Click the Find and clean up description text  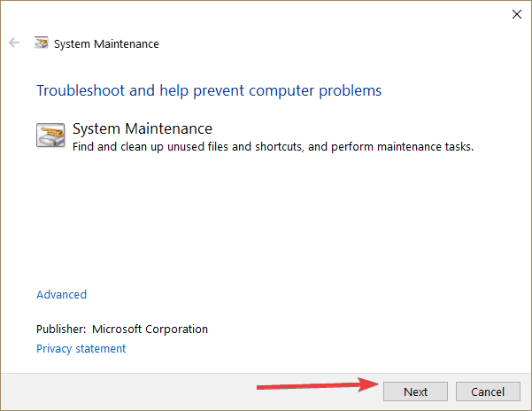pos(273,147)
